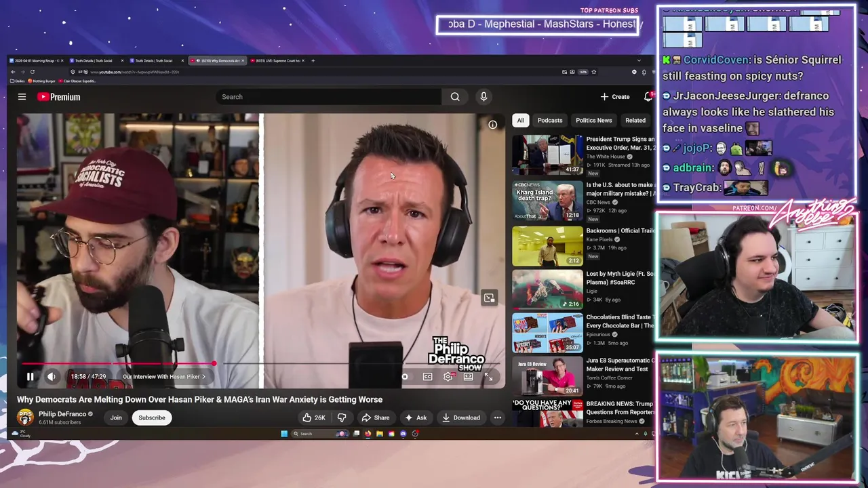Open Philip DeFranco channel avatar
This screenshot has height=488, width=868.
(x=26, y=418)
